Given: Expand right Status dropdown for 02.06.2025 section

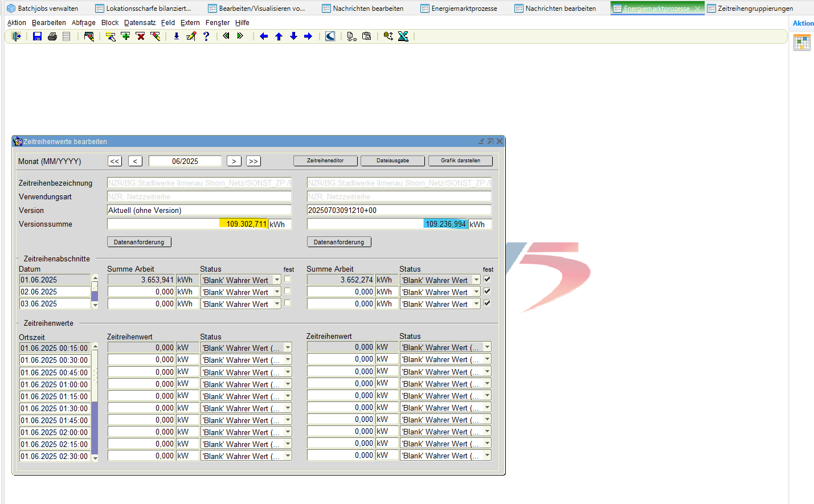Looking at the screenshot, I should [476, 292].
